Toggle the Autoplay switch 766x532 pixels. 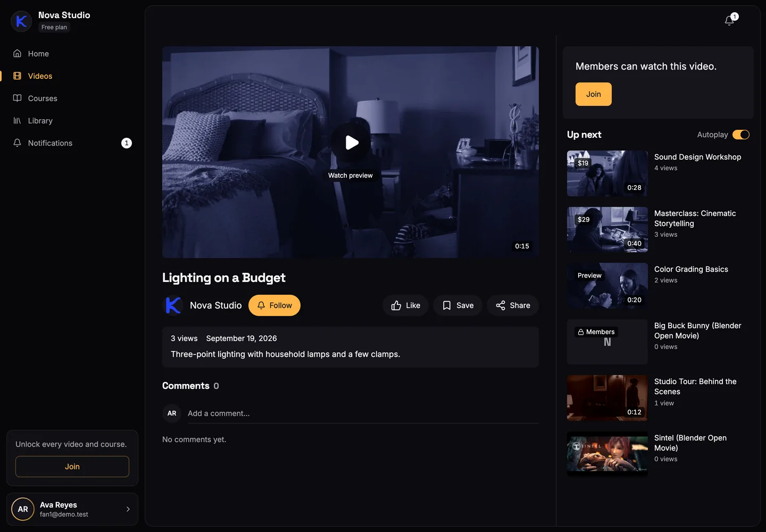(x=741, y=135)
